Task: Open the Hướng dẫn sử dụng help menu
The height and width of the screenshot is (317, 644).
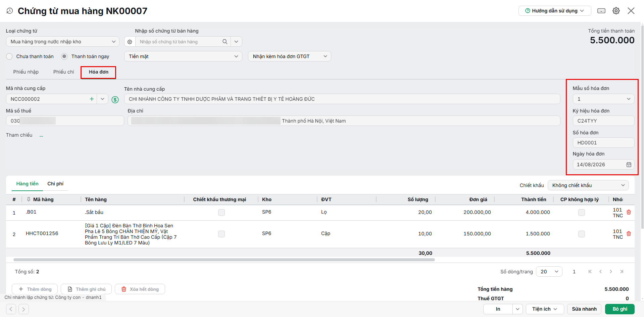Action: pyautogui.click(x=555, y=11)
